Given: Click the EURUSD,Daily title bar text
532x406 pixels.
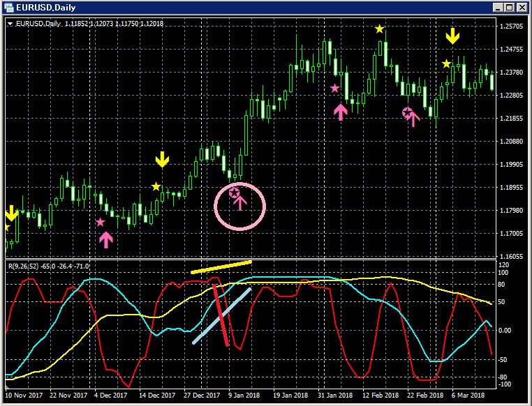Looking at the screenshot, I should 46,8.
